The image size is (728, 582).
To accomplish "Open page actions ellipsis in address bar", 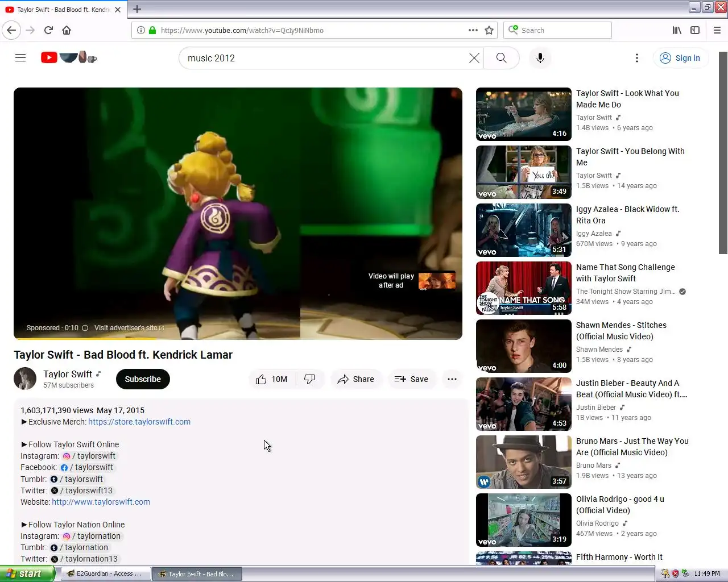I will tap(473, 30).
